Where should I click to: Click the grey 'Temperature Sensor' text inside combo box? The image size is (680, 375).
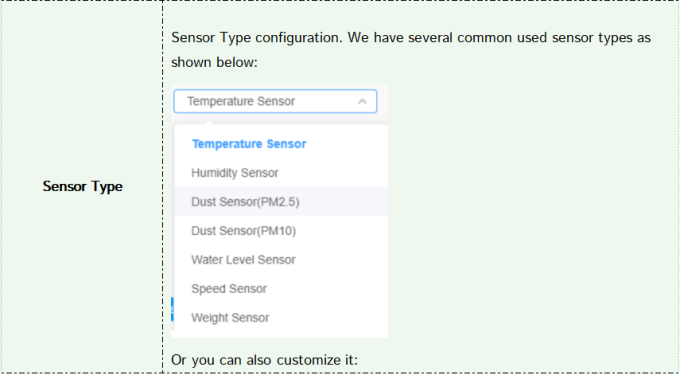point(241,101)
